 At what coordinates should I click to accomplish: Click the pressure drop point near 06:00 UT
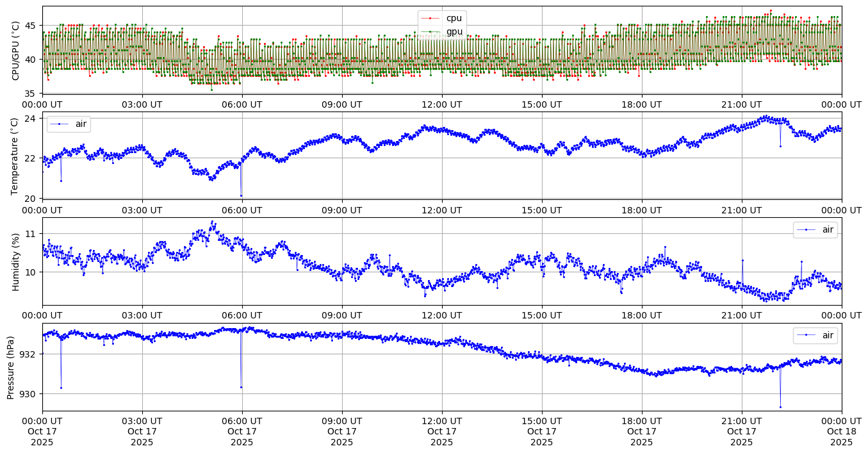[241, 387]
